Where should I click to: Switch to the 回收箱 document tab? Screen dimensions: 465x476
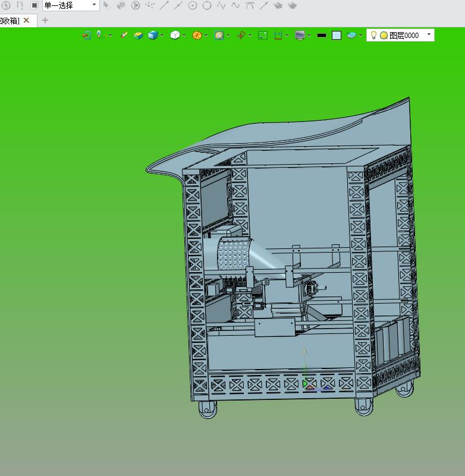[10, 21]
